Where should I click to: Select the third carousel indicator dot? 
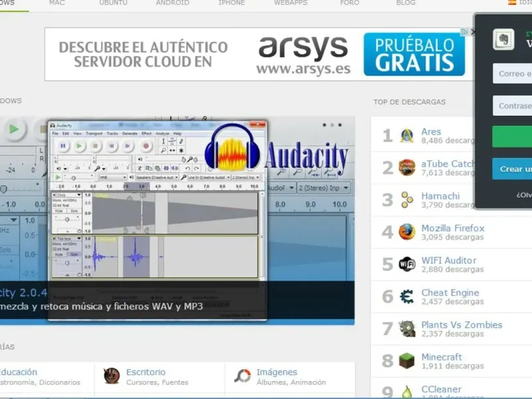click(340, 125)
